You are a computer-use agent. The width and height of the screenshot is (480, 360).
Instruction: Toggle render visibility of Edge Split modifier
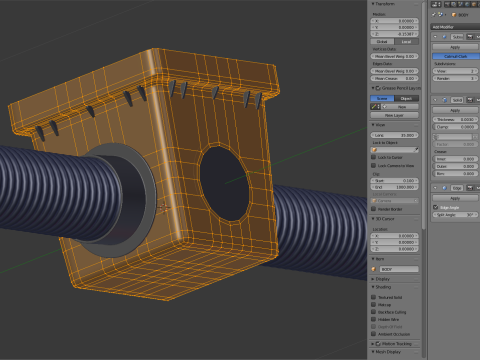pyautogui.click(x=470, y=188)
